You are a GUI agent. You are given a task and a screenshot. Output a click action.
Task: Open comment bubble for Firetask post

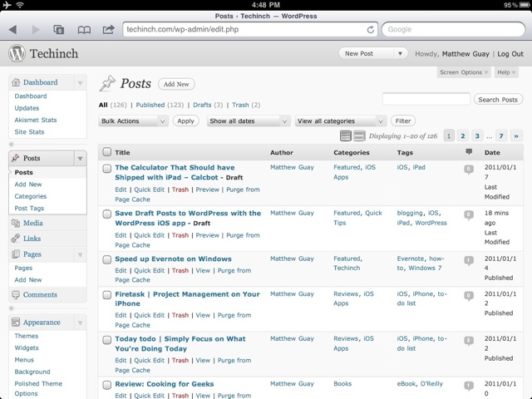(x=469, y=296)
